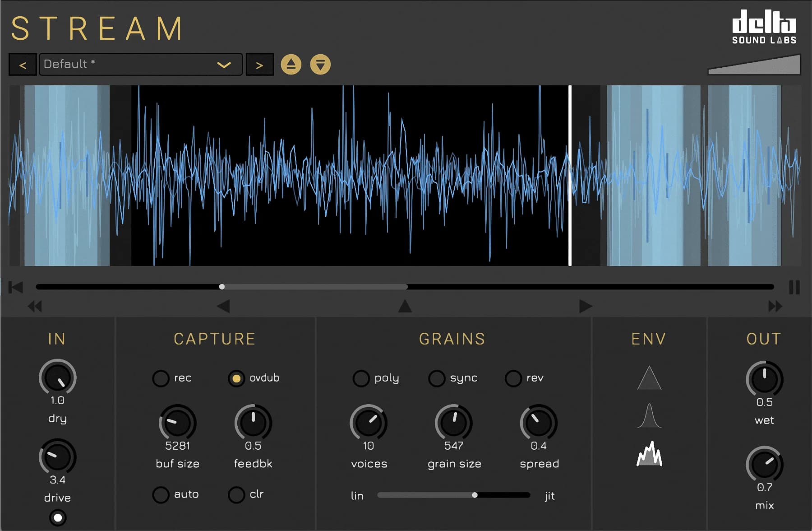Click the lin-jit slider handle

pyautogui.click(x=475, y=495)
